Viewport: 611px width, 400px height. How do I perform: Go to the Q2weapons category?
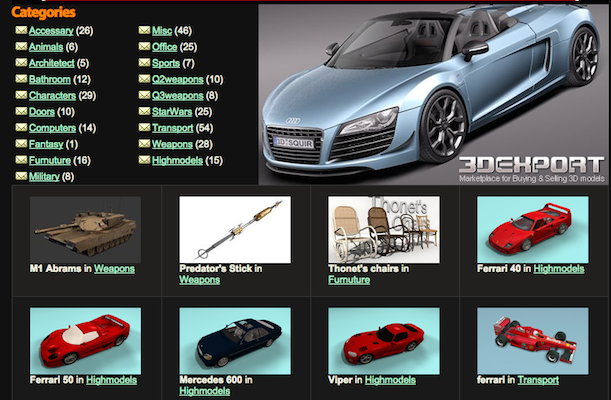click(178, 79)
